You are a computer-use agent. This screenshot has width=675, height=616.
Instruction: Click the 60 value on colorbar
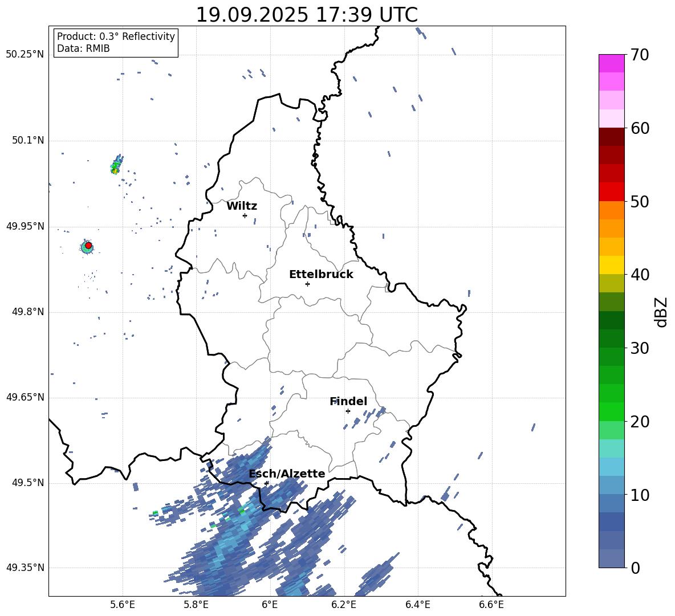tap(640, 128)
